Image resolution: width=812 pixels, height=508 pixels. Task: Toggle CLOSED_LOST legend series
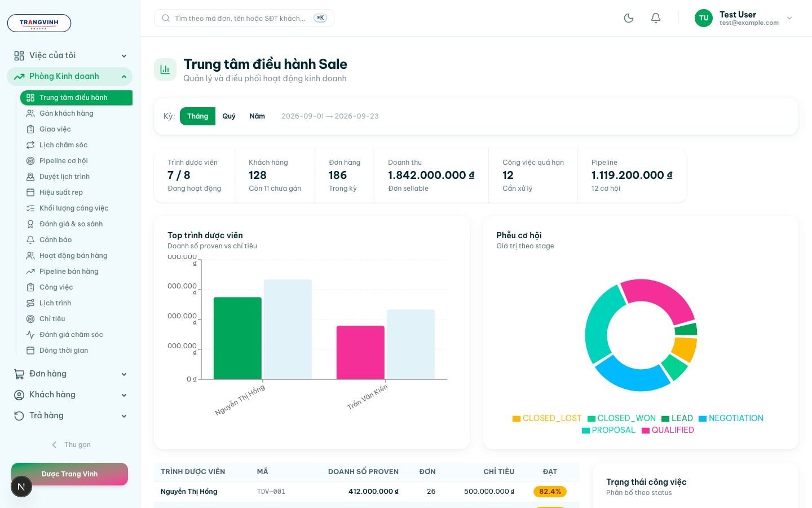point(547,418)
